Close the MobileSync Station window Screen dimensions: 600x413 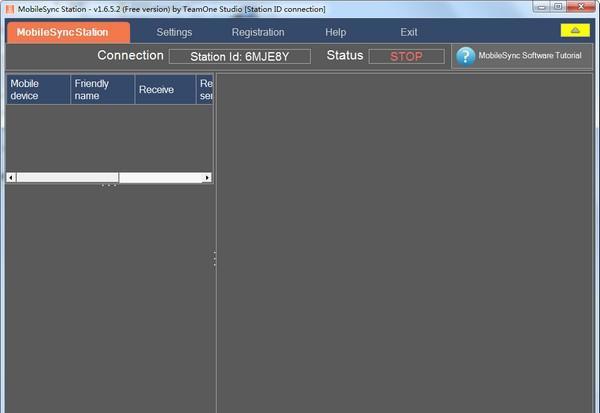point(581,7)
